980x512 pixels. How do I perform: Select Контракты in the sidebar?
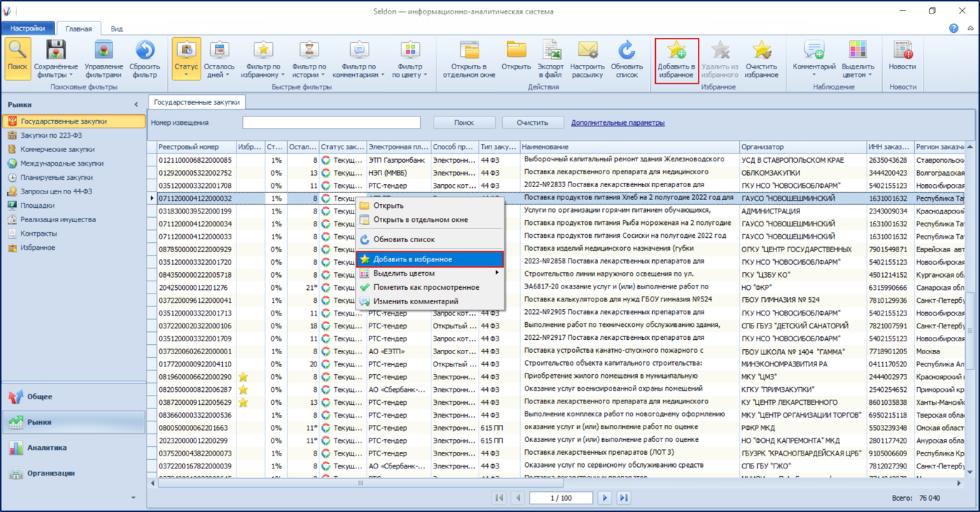tap(74, 234)
